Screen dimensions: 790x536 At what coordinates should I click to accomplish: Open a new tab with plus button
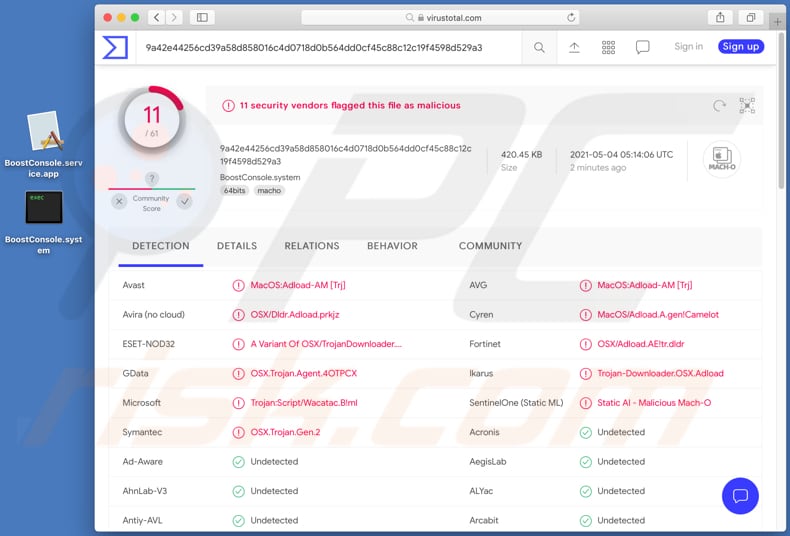point(777,22)
